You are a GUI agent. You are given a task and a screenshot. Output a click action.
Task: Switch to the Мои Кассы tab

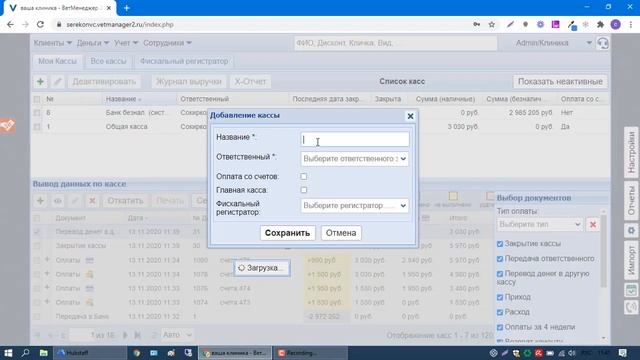pyautogui.click(x=58, y=61)
